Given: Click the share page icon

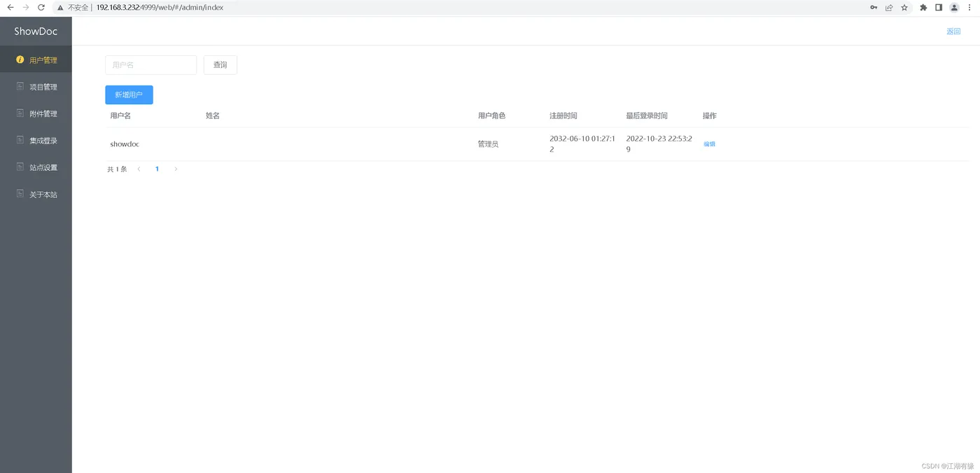Looking at the screenshot, I should (889, 8).
